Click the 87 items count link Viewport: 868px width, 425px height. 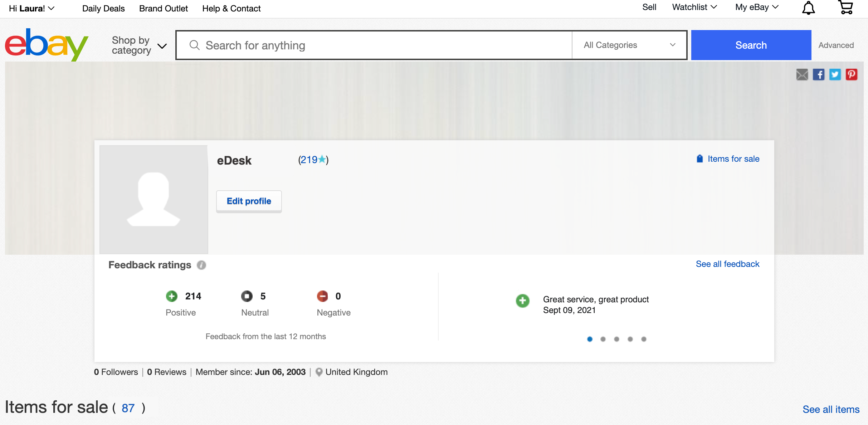[x=128, y=408]
